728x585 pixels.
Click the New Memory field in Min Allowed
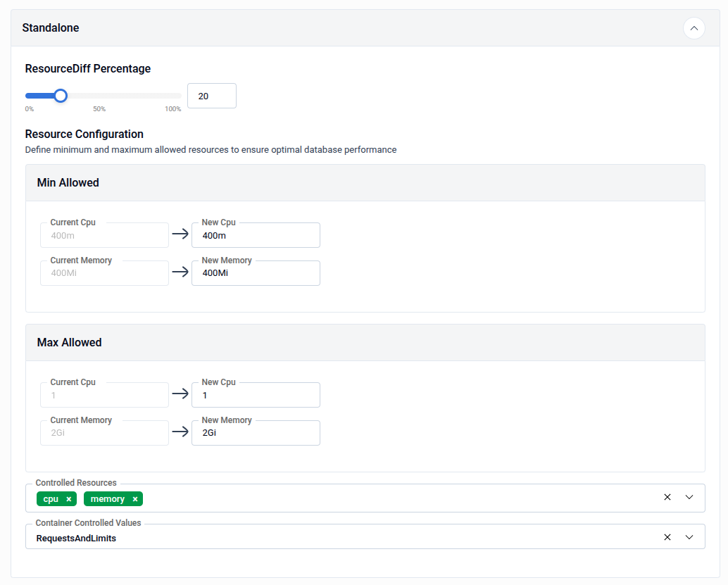click(256, 272)
